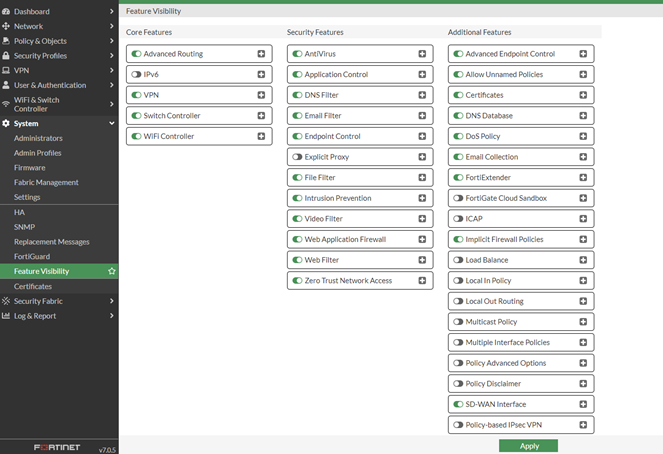The height and width of the screenshot is (454, 663).
Task: Turn off the WiFi Controller toggle
Action: tap(136, 136)
